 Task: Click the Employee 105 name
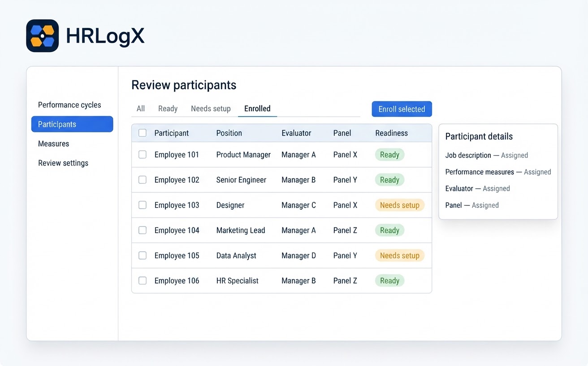click(177, 255)
